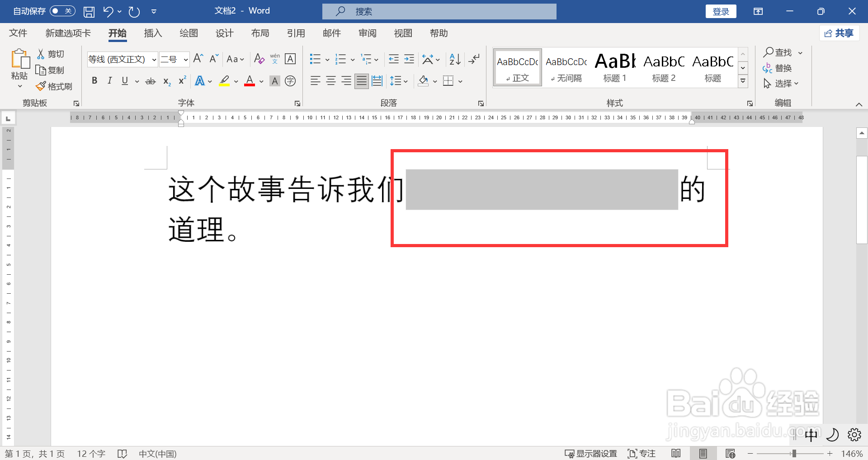This screenshot has height=460, width=868.
Task: Click inside the search box
Action: pos(439,11)
